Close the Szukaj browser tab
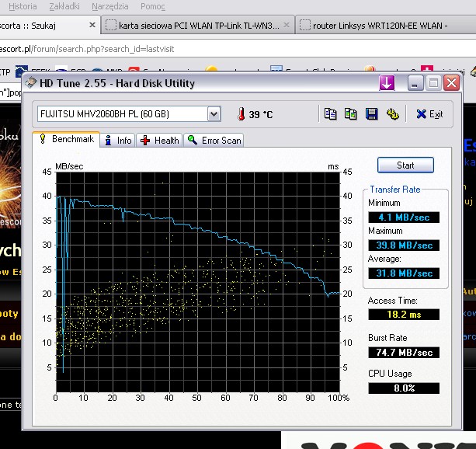Viewport: 476px width, 449px height. tap(92, 26)
